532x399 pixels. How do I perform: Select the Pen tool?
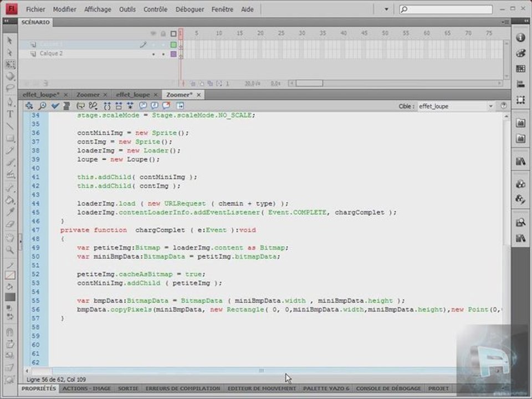coord(10,102)
